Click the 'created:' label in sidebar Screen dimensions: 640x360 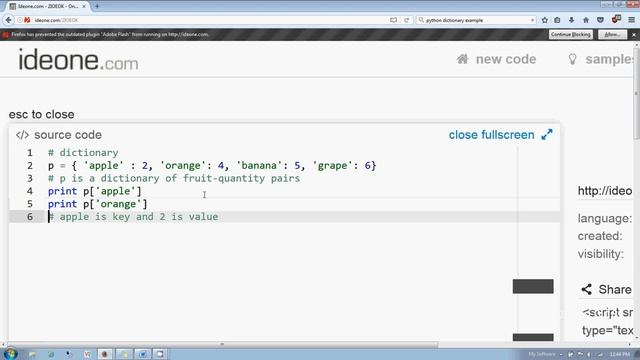(x=600, y=236)
